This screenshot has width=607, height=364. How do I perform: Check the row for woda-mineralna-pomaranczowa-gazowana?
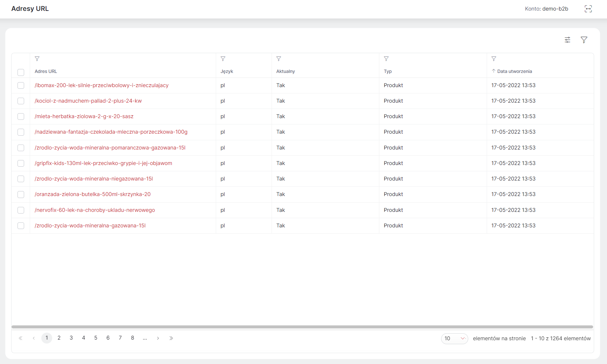(x=21, y=148)
